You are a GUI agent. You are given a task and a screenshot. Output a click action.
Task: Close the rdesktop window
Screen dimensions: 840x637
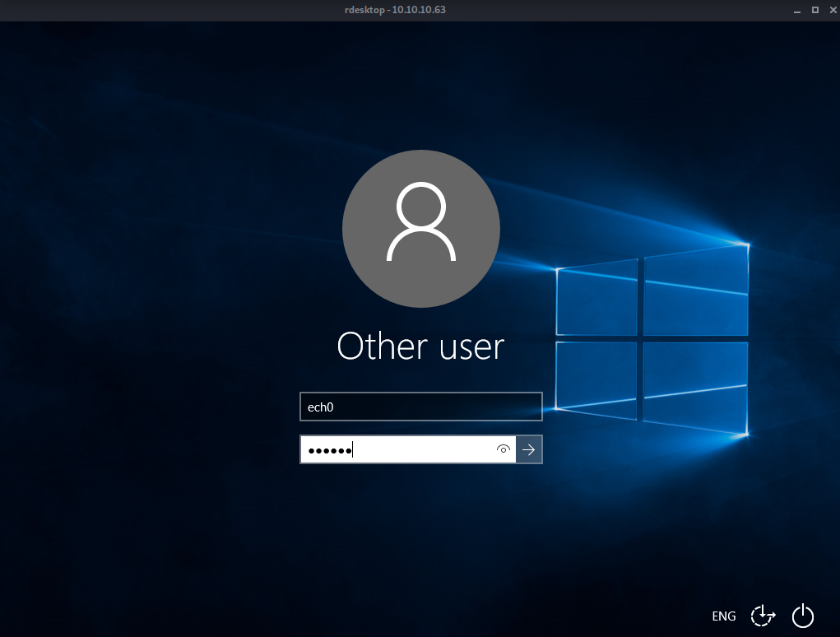[x=833, y=10]
